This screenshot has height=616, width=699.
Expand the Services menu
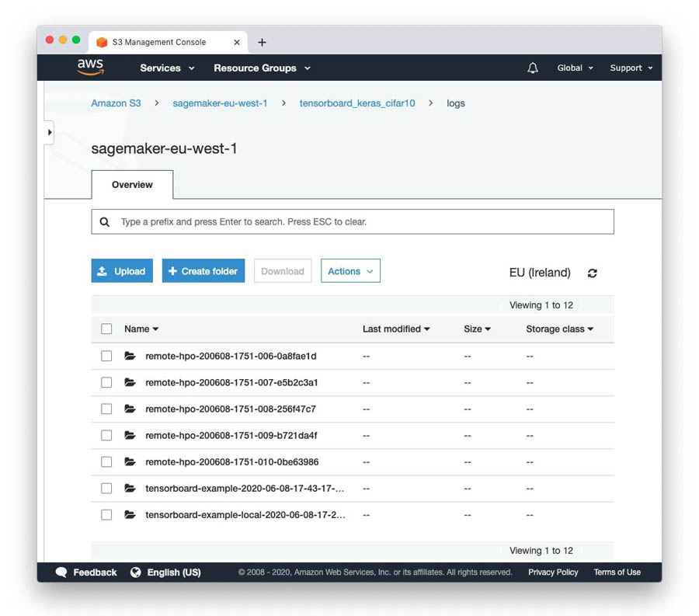[x=167, y=68]
